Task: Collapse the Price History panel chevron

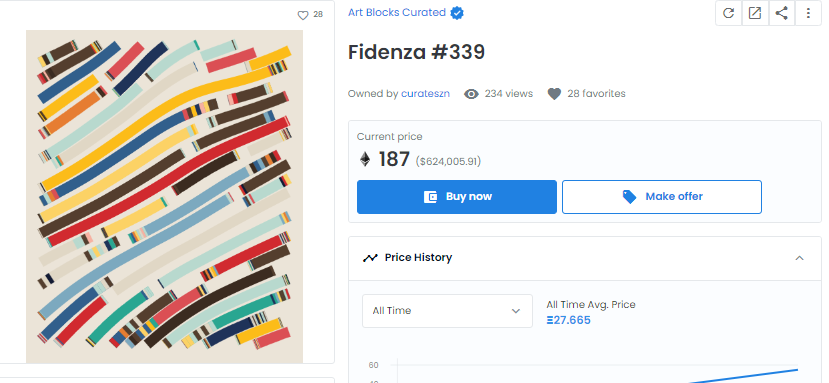Action: tap(799, 258)
